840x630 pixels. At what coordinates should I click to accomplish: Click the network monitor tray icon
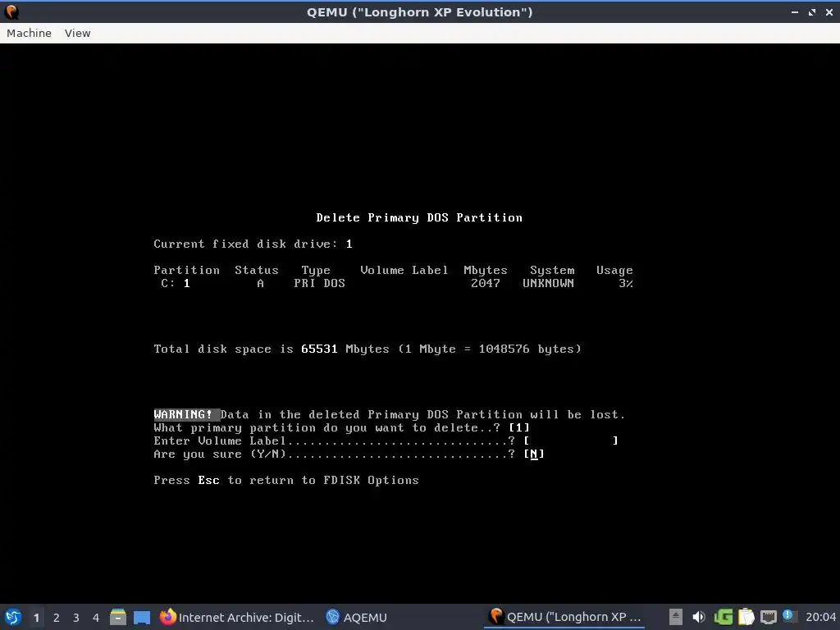768,617
